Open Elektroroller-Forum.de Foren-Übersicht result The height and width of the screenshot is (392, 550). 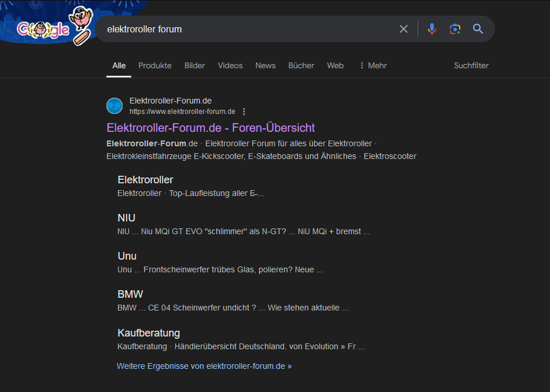(x=211, y=128)
